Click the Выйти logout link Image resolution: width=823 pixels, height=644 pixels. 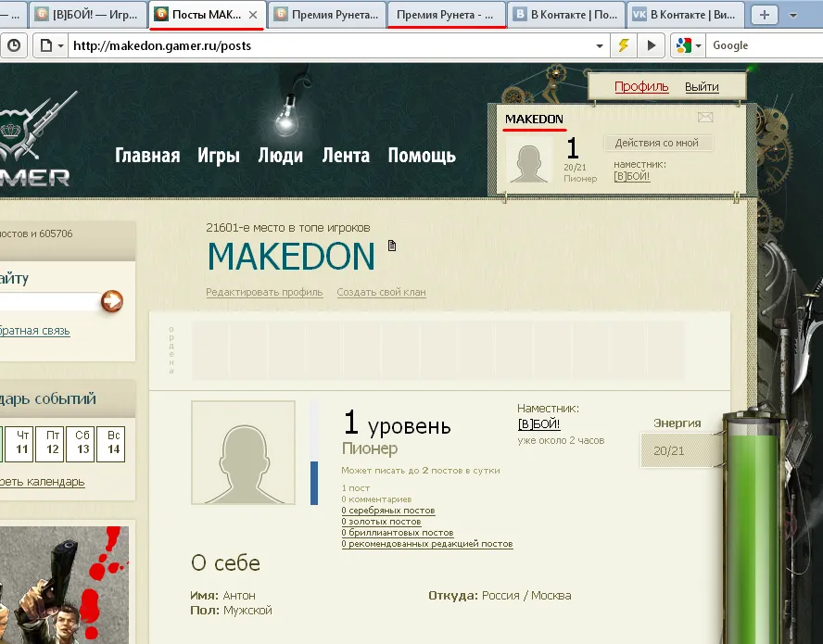pos(702,86)
